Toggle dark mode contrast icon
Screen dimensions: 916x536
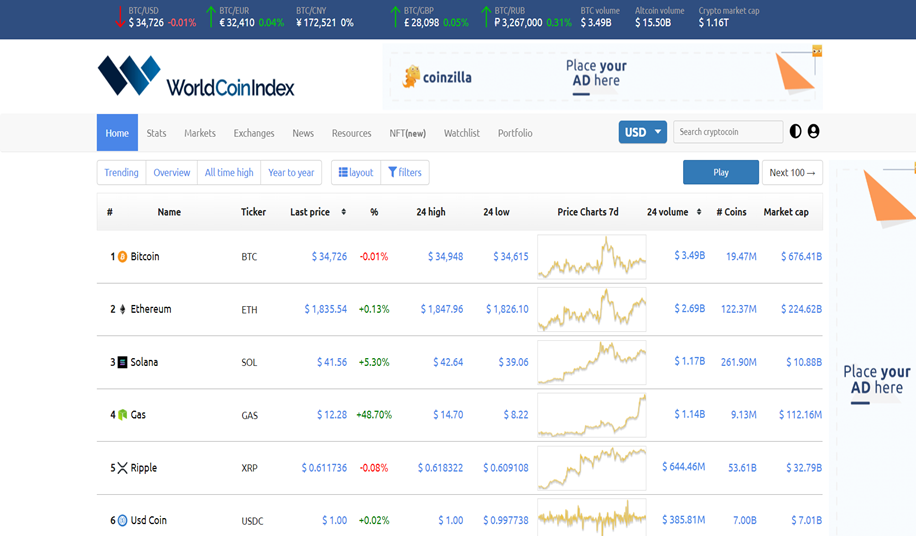tap(795, 131)
